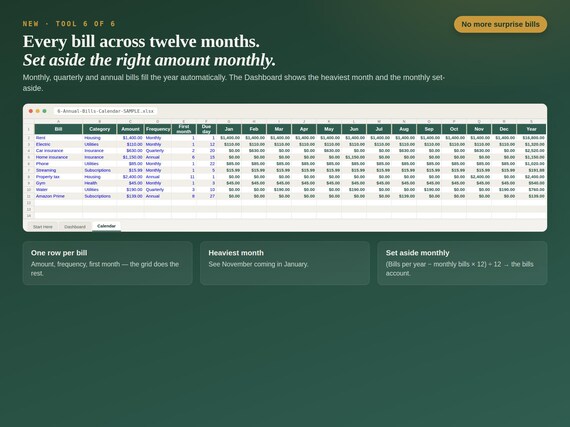Click the red close dot of the spreadsheet window

(x=31, y=111)
